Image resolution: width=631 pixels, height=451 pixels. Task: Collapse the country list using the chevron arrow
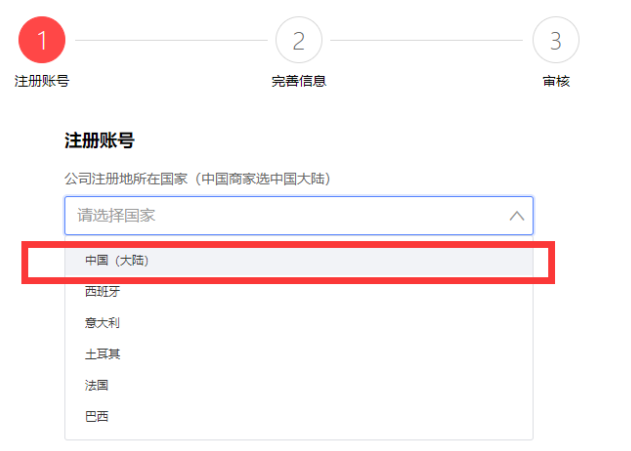coord(516,215)
